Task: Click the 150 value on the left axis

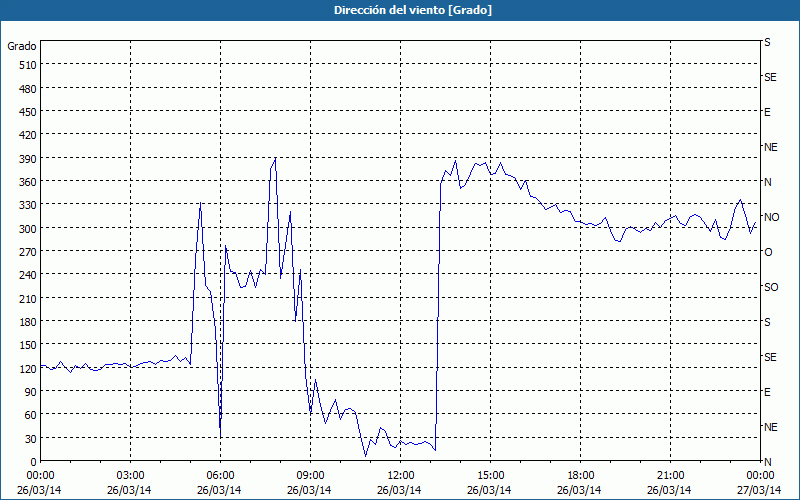Action: pyautogui.click(x=29, y=345)
